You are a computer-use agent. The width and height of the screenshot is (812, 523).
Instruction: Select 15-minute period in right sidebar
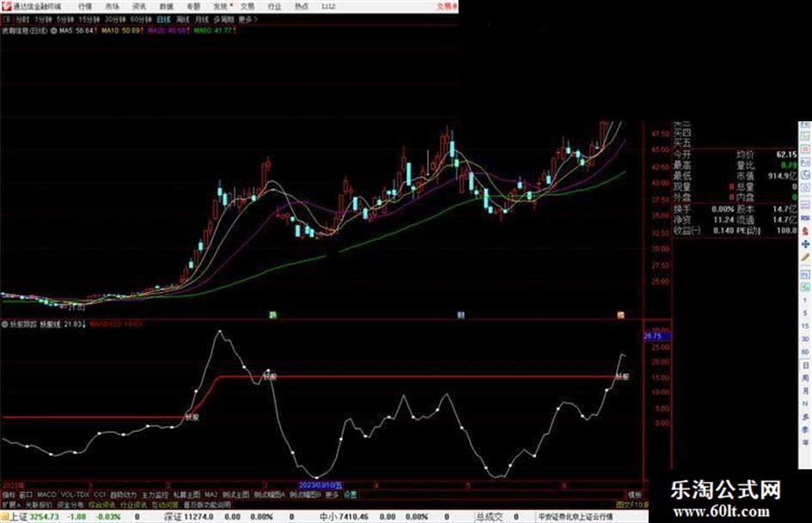805,325
